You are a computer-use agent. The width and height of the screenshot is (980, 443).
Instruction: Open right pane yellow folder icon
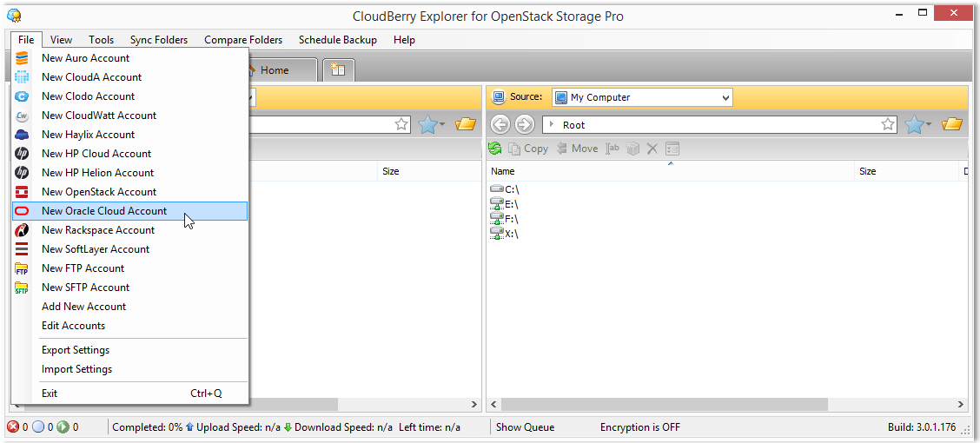pyautogui.click(x=952, y=124)
